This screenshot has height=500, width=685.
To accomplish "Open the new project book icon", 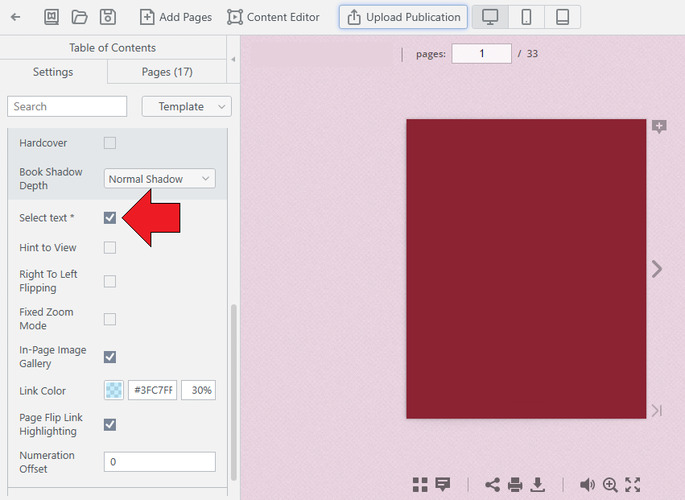I will (52, 17).
